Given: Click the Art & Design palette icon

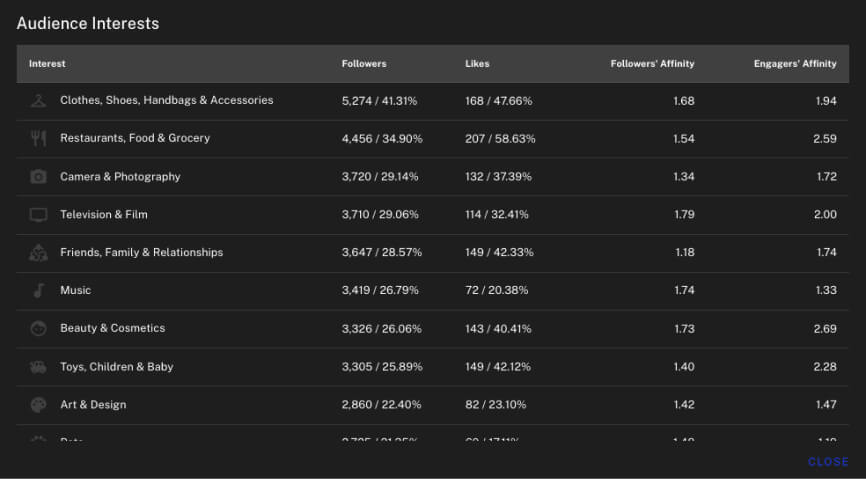Looking at the screenshot, I should (x=38, y=405).
